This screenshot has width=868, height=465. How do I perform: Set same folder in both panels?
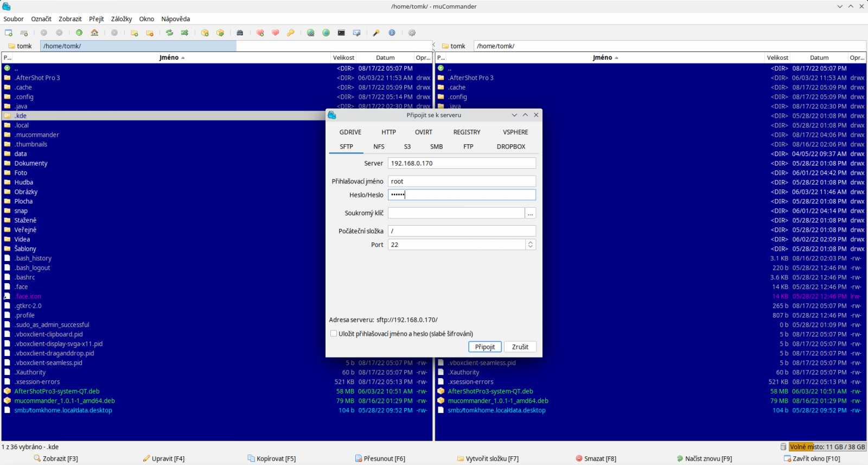coord(185,33)
